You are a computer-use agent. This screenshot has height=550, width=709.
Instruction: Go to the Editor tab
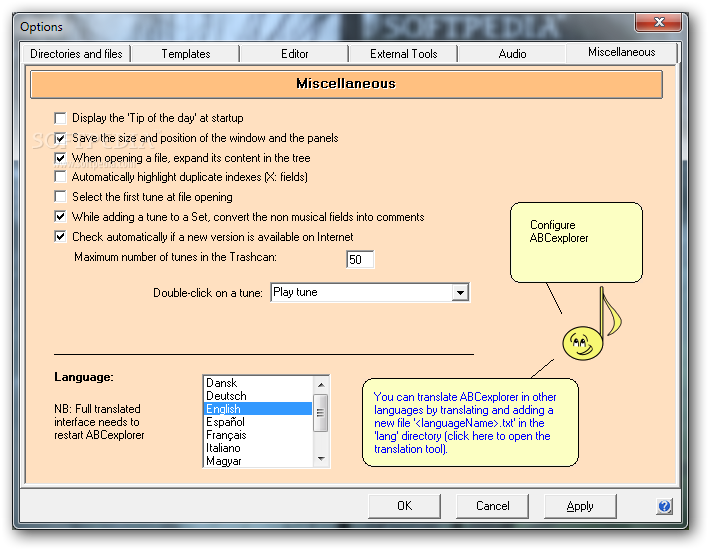(x=294, y=54)
